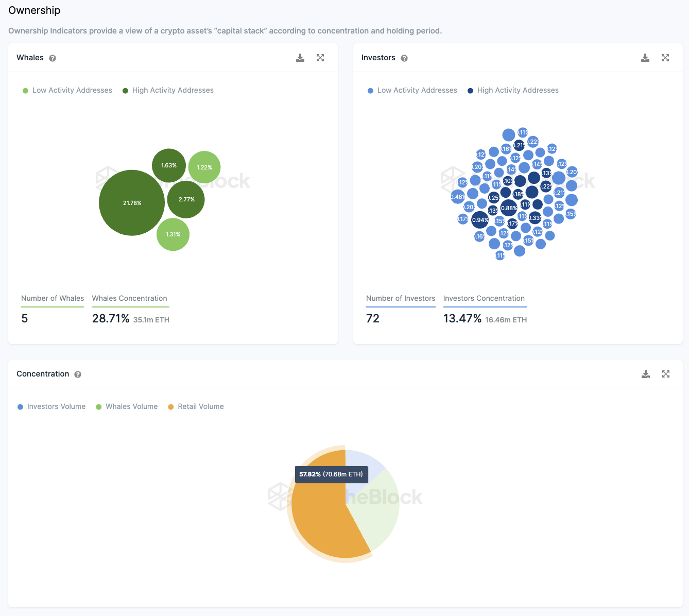Toggle Investors Volume legend item
Screen dimensions: 689x616
(x=51, y=406)
